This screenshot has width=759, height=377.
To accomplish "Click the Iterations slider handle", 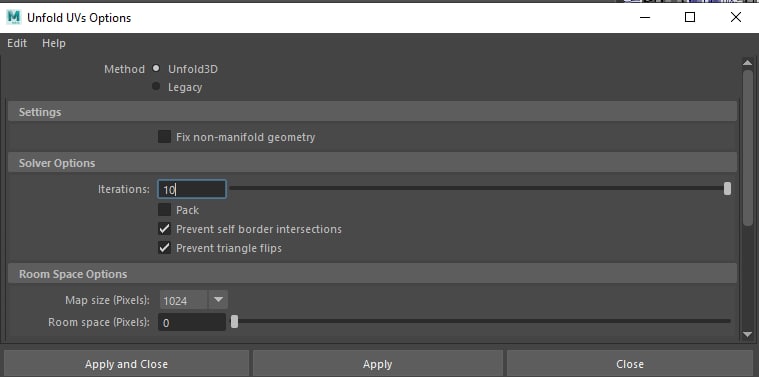I will [x=727, y=189].
